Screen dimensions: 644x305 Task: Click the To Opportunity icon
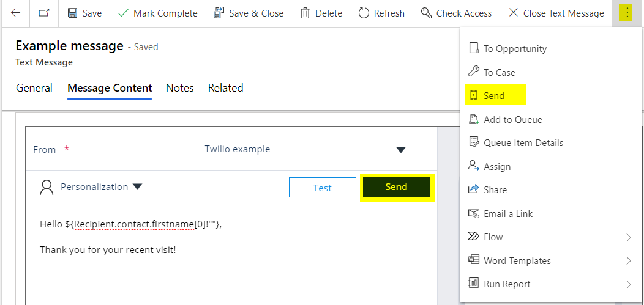(474, 48)
